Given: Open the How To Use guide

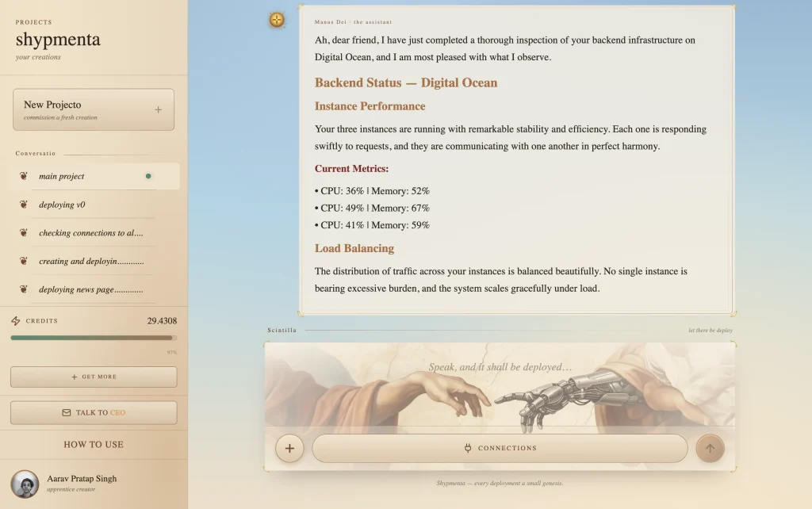Looking at the screenshot, I should 94,444.
